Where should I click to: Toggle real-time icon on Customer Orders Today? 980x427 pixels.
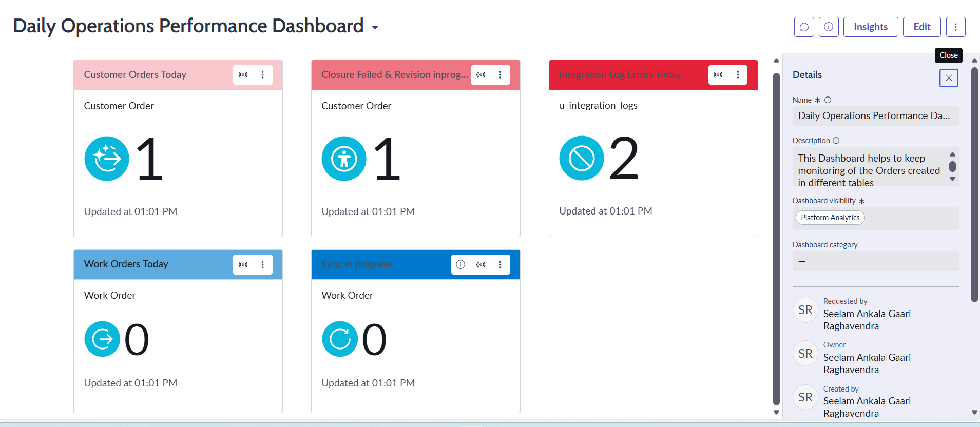pos(243,75)
